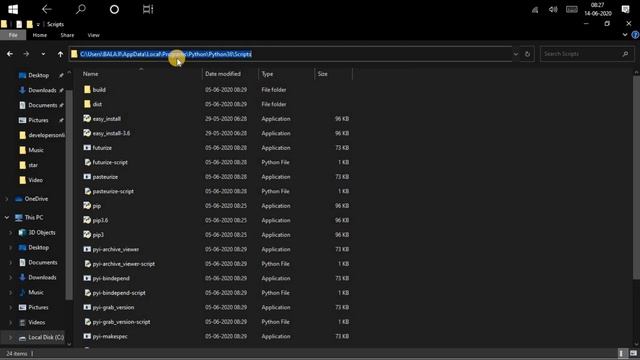Open Videos under This PC
Image resolution: width=640 pixels, height=360 pixels.
click(36, 322)
